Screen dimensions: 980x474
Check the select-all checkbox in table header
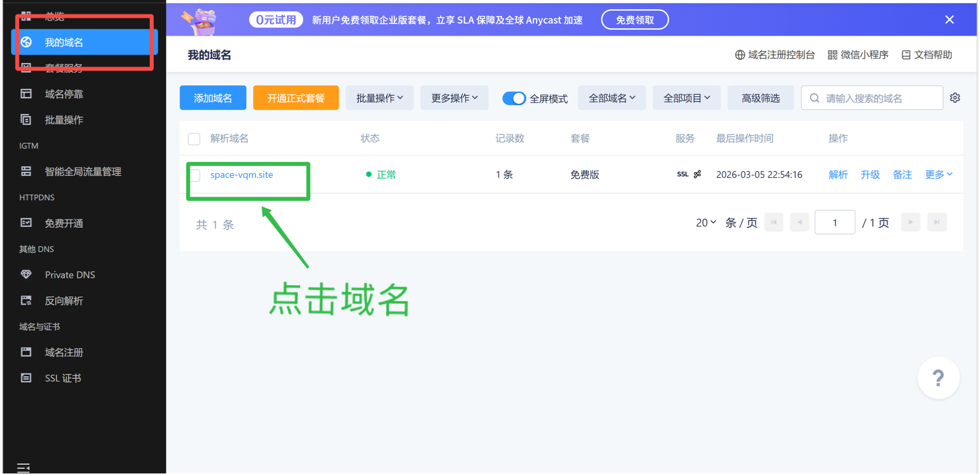(x=194, y=139)
